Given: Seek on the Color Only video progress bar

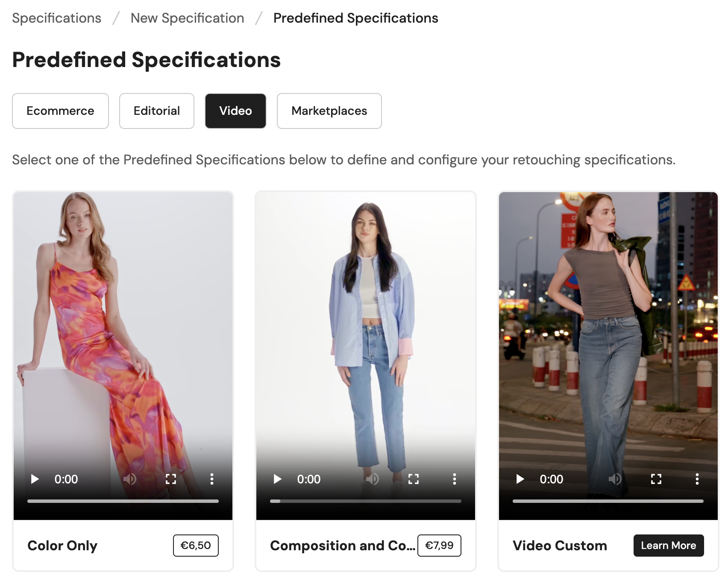Looking at the screenshot, I should [123, 501].
